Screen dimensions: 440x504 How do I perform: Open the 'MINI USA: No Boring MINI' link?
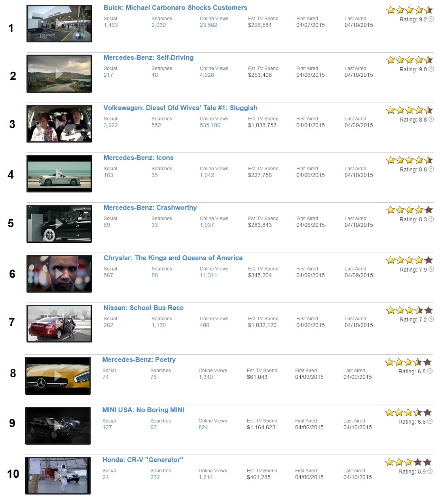[143, 410]
